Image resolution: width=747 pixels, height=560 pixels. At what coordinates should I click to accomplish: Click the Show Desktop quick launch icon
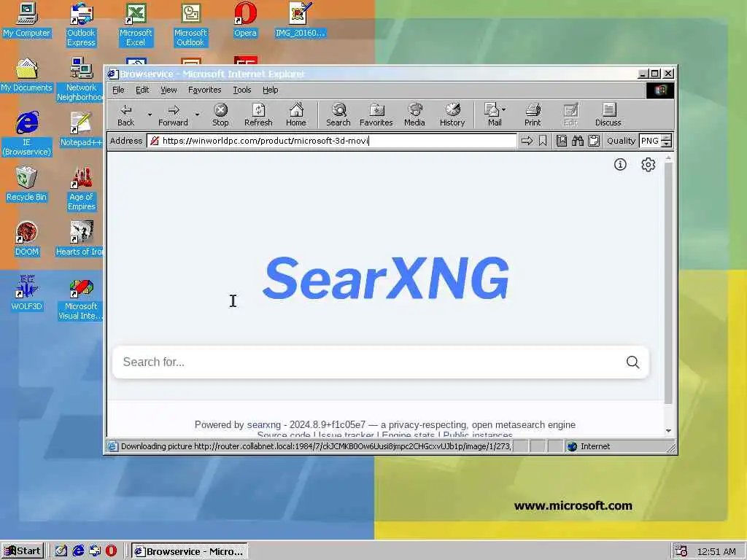pos(61,551)
